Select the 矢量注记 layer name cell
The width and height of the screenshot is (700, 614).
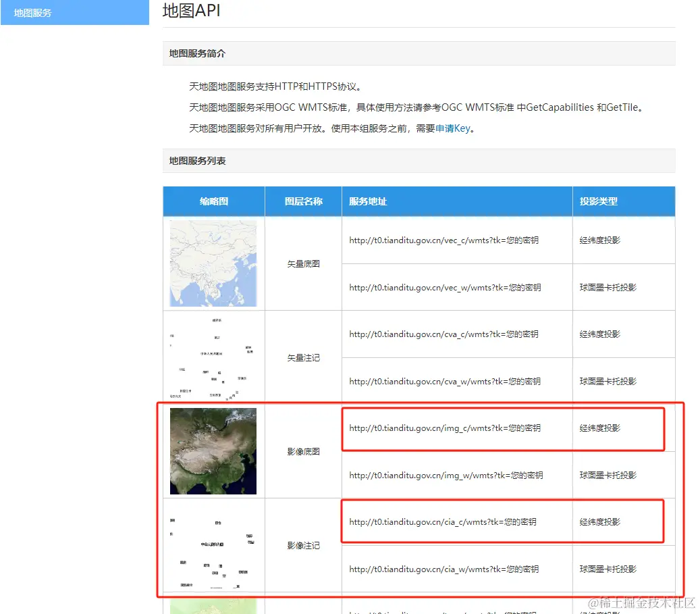tap(303, 357)
